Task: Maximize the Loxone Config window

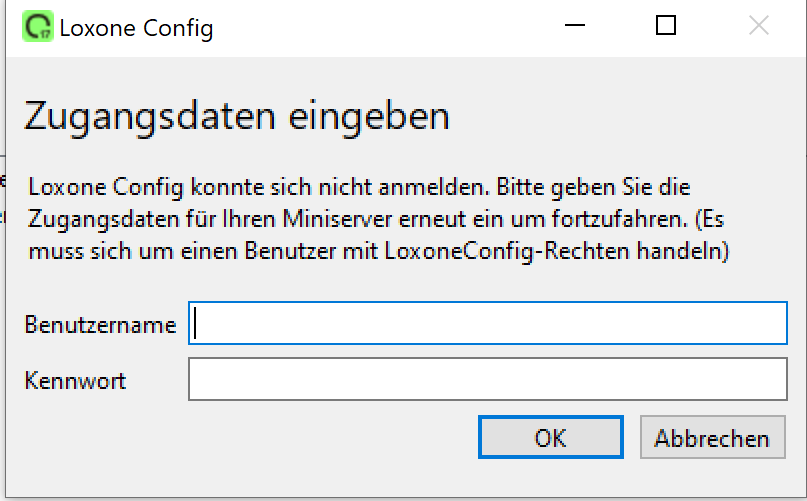Action: point(666,27)
